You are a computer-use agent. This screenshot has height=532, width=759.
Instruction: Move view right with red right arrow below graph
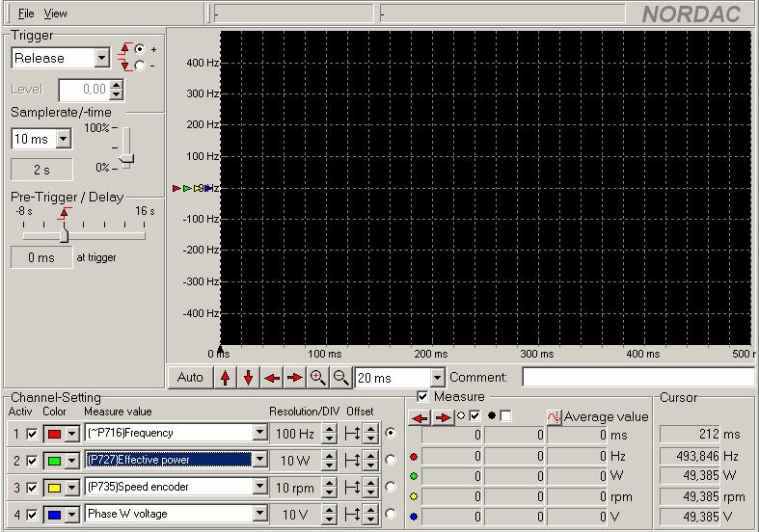point(295,377)
